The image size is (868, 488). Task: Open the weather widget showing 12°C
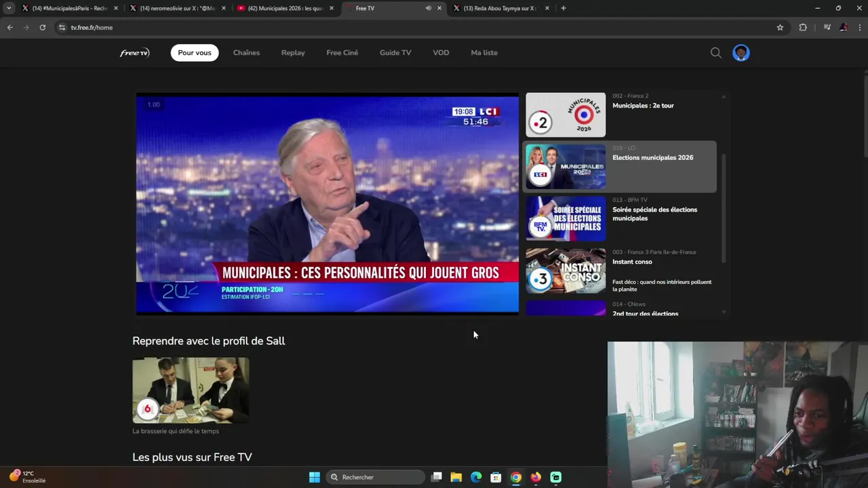(x=27, y=477)
